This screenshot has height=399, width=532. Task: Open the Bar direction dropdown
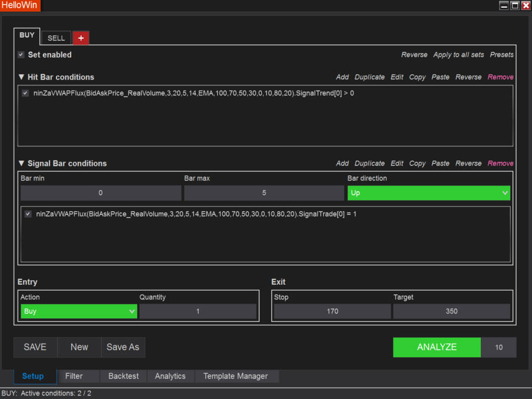pos(428,193)
